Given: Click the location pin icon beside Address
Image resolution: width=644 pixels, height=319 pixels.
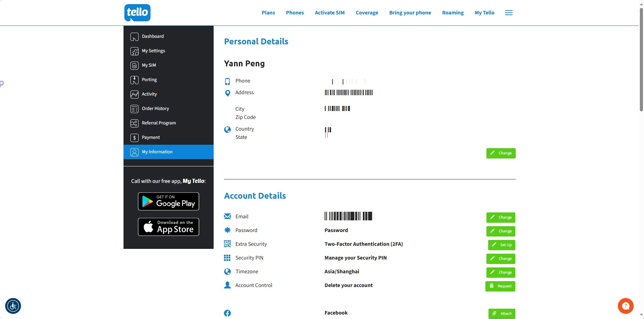Looking at the screenshot, I should coord(227,93).
